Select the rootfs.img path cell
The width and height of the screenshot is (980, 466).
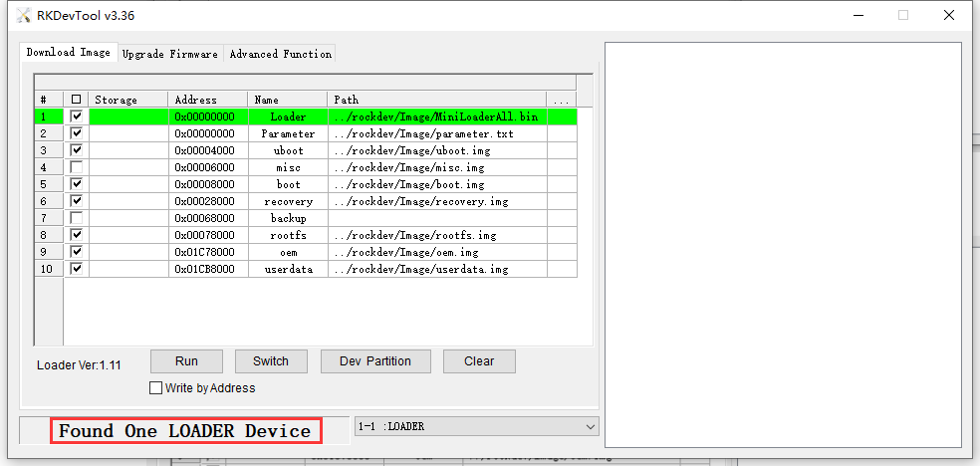point(437,235)
